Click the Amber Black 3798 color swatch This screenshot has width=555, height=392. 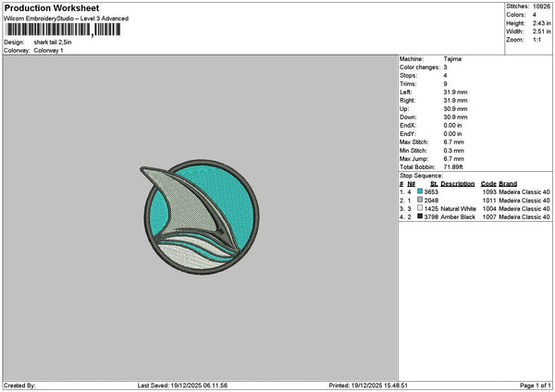click(x=420, y=216)
